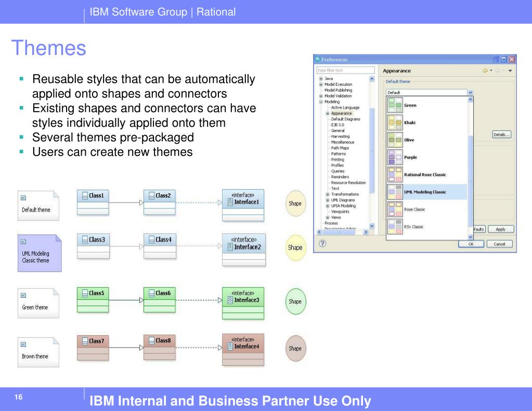Click the note icon in Default theme note
The width and height of the screenshot is (532, 411).
coord(23,197)
